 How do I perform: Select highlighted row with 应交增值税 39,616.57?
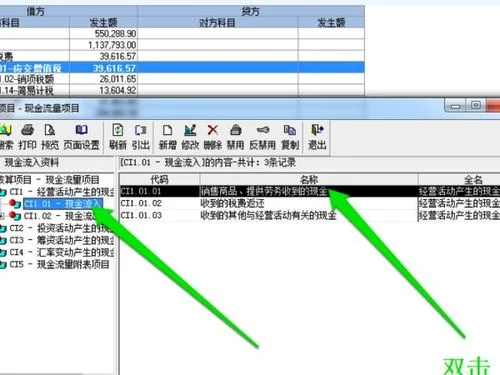182,68
